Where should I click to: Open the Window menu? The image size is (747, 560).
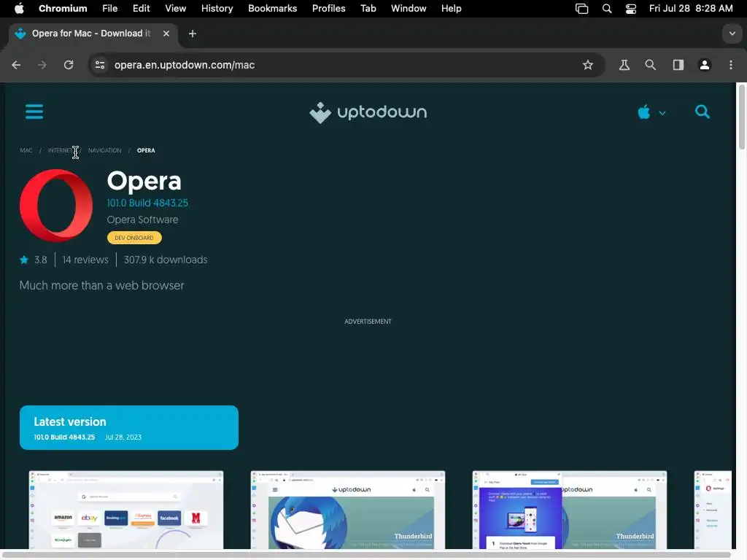point(409,8)
